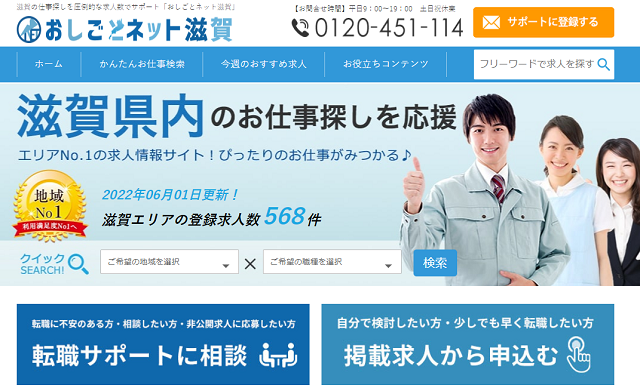The image size is (640, 388).
Task: Open お役立ちコンテンツ in the navigation bar
Action: 385,64
